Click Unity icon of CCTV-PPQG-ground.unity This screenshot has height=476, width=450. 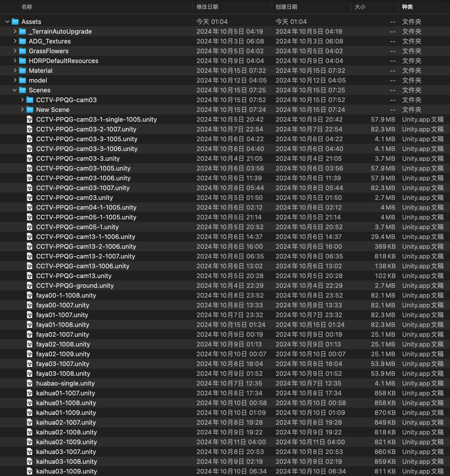click(x=30, y=286)
